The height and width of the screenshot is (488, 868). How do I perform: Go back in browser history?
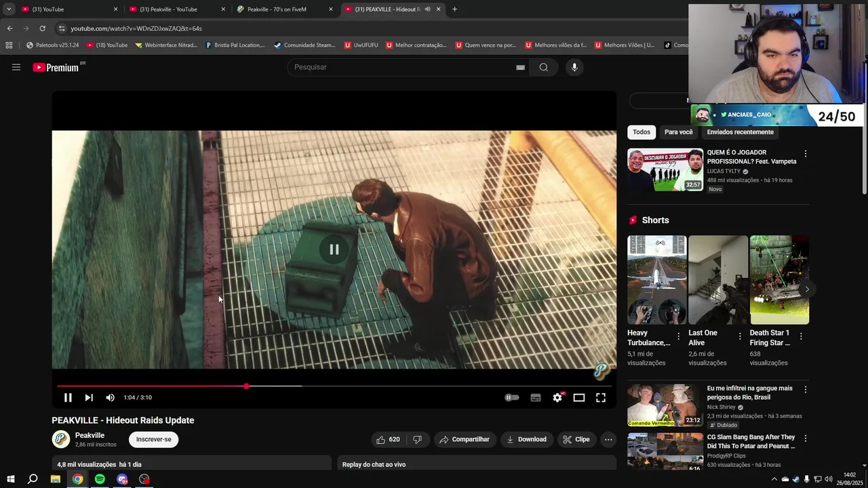pyautogui.click(x=9, y=28)
